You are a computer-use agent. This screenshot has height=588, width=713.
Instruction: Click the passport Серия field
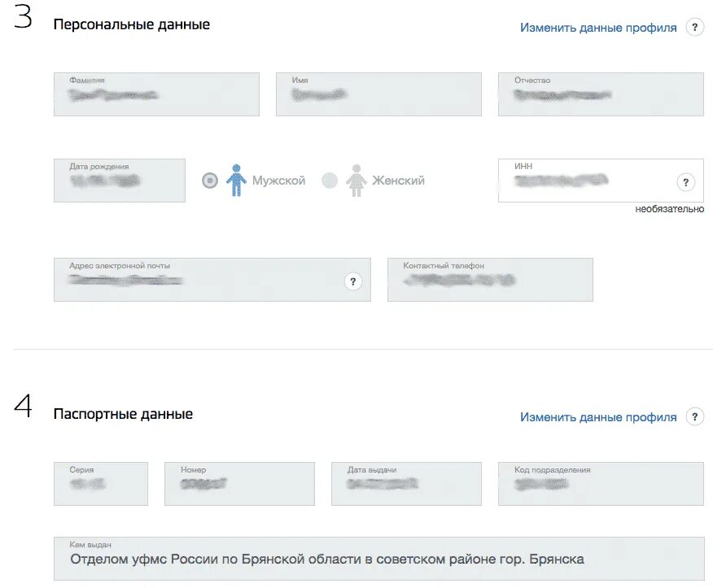pyautogui.click(x=101, y=484)
